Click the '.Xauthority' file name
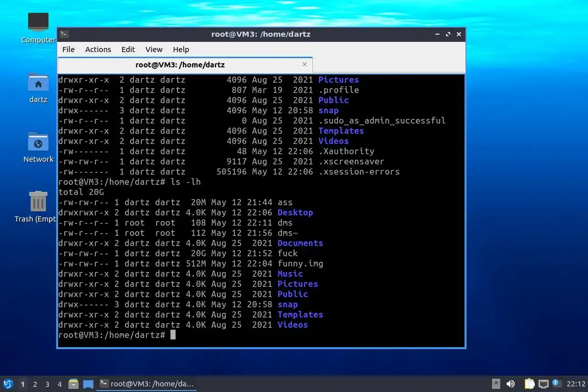This screenshot has height=392, width=588. 347,151
